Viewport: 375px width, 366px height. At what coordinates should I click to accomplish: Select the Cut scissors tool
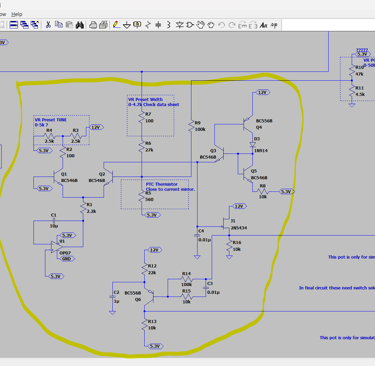click(x=48, y=25)
